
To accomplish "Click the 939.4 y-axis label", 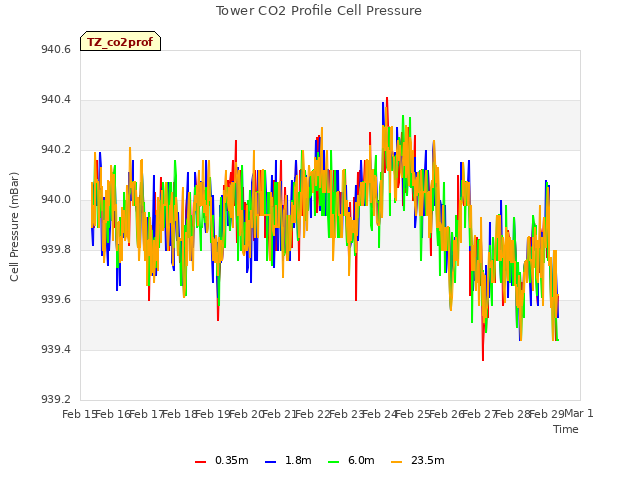I will coord(56,350).
